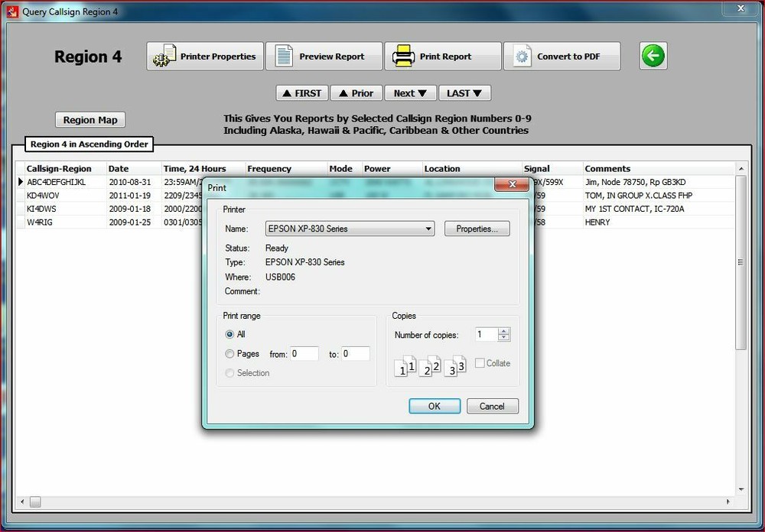Image resolution: width=765 pixels, height=532 pixels.
Task: Open the printer Name dropdown
Action: (427, 229)
